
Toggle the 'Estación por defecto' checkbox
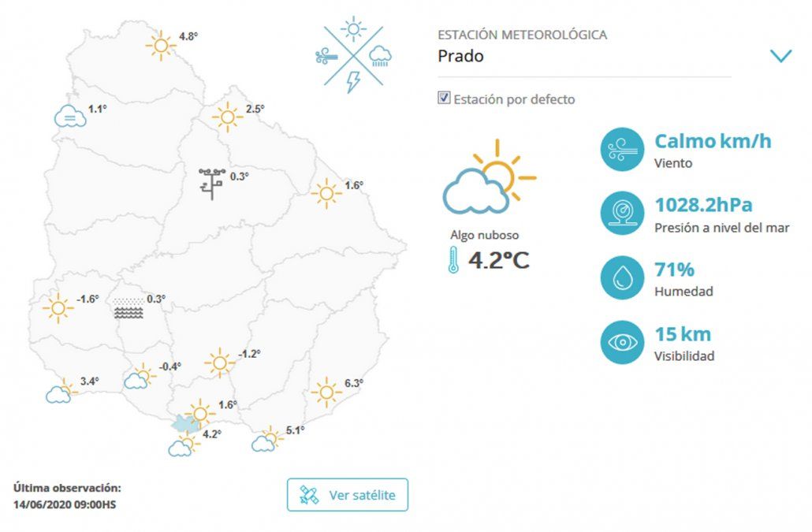444,99
